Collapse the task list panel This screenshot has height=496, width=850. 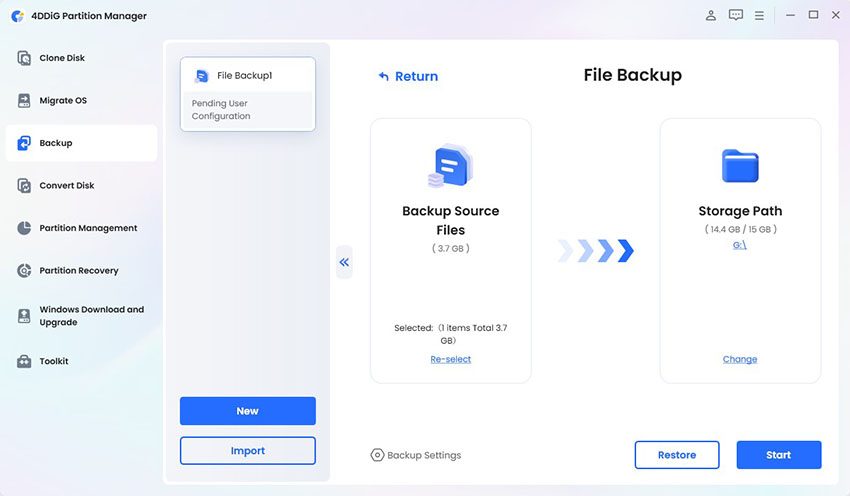[x=344, y=262]
